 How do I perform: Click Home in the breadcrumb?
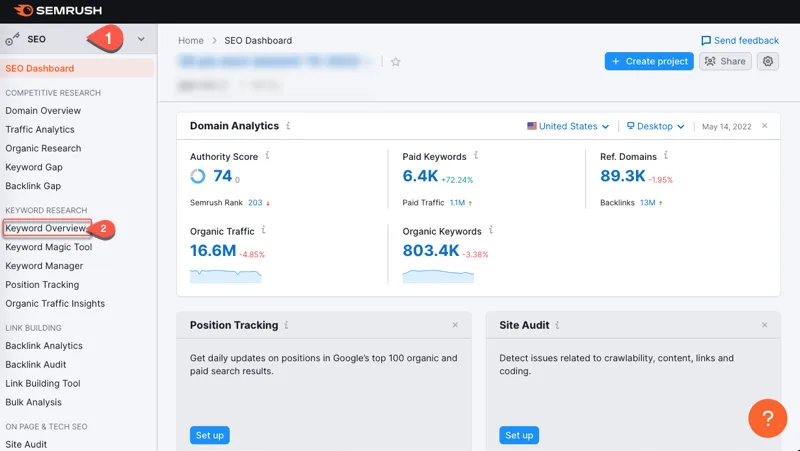coord(190,41)
